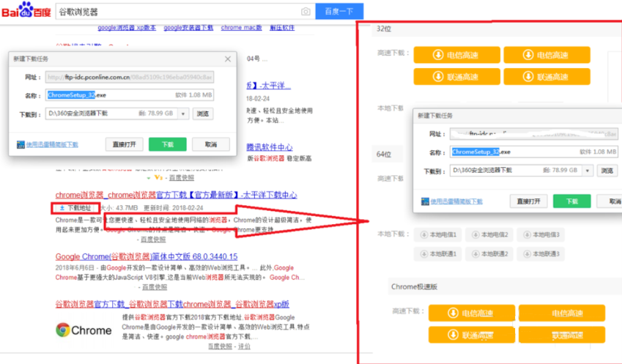Click 取消 in the left dialog
The height and width of the screenshot is (364, 622).
(211, 144)
